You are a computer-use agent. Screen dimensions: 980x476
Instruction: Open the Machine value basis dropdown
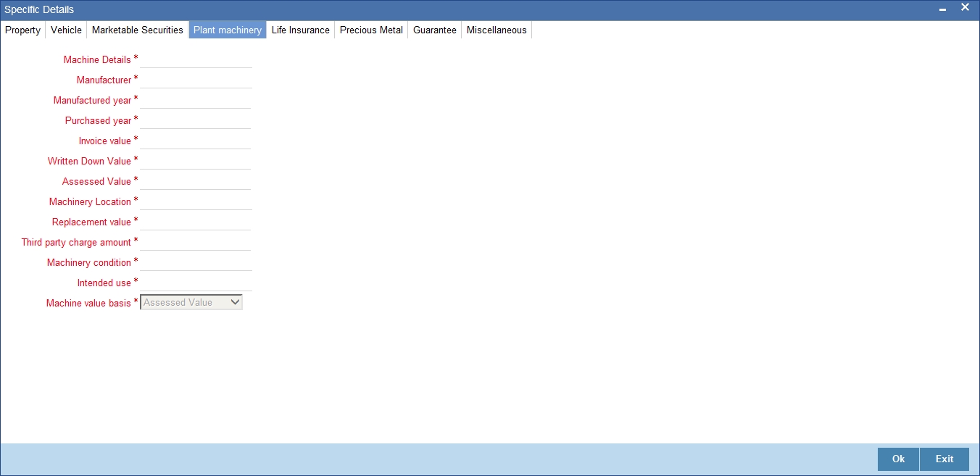tap(191, 303)
